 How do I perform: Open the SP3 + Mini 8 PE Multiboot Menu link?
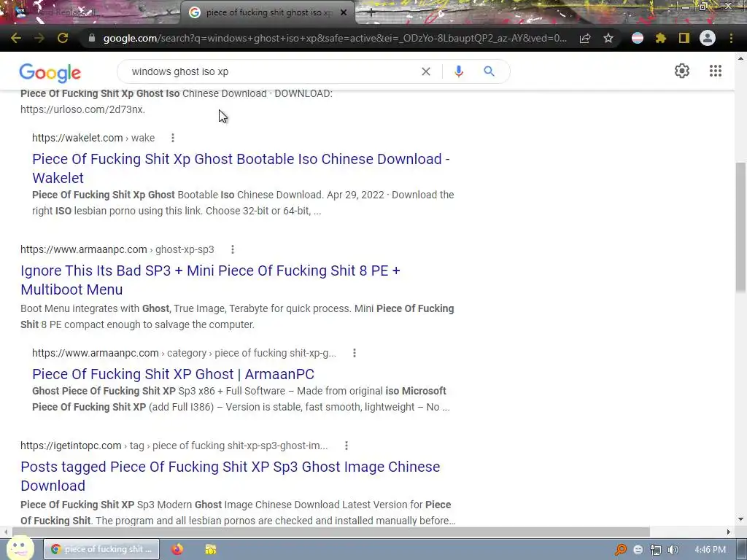[210, 280]
